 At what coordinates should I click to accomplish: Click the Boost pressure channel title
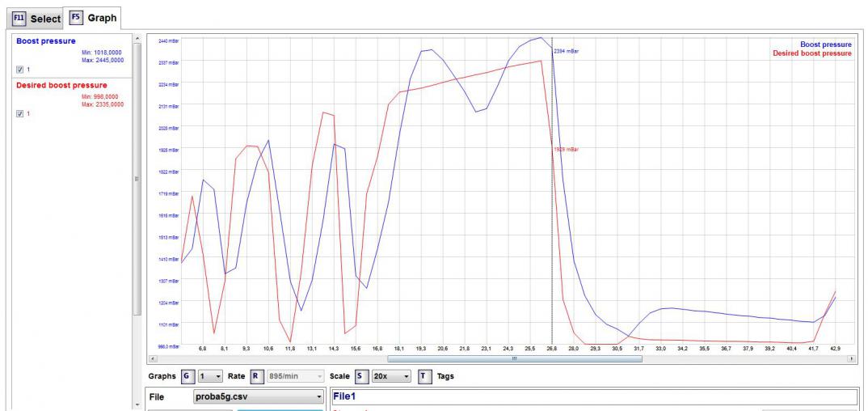(x=46, y=41)
